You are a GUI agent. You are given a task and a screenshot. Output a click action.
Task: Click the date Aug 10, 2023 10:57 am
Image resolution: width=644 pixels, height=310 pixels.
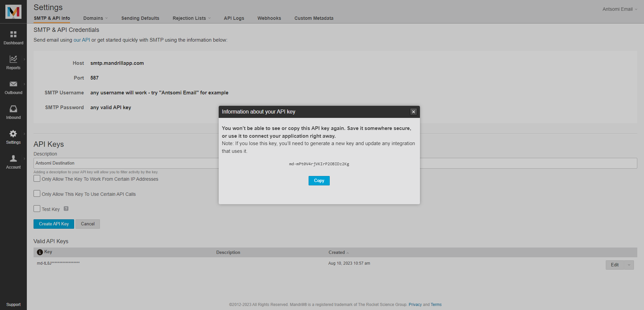coord(349,263)
